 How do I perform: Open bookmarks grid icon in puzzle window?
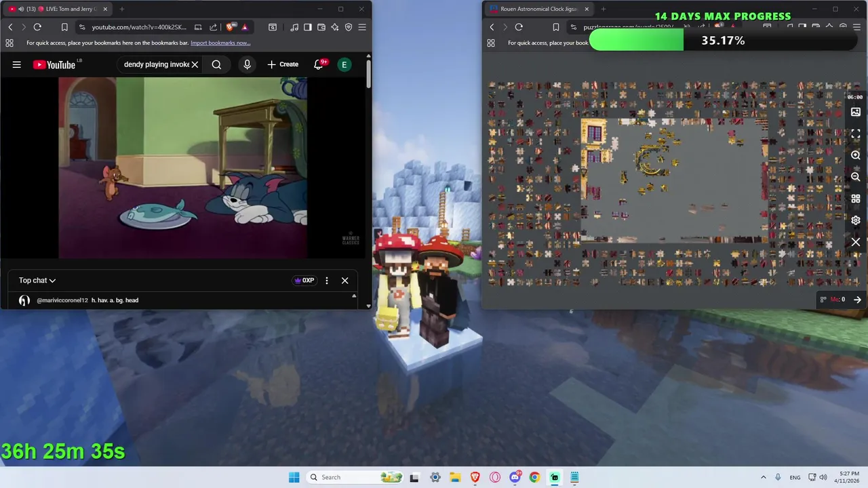tap(491, 43)
